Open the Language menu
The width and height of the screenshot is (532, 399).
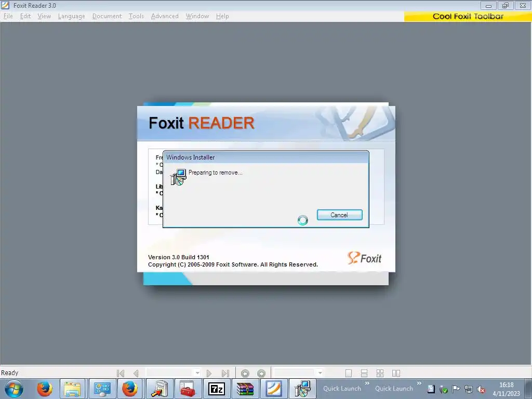click(72, 16)
